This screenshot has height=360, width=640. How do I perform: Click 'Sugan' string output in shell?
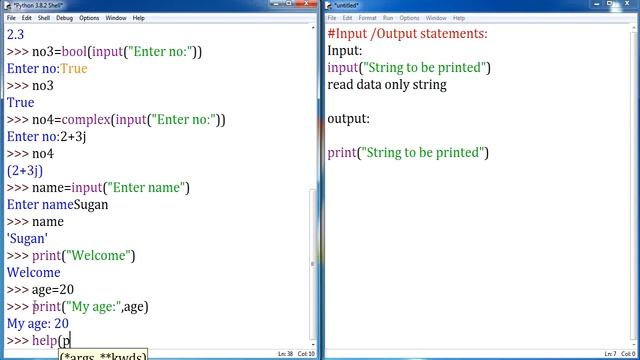tap(27, 238)
